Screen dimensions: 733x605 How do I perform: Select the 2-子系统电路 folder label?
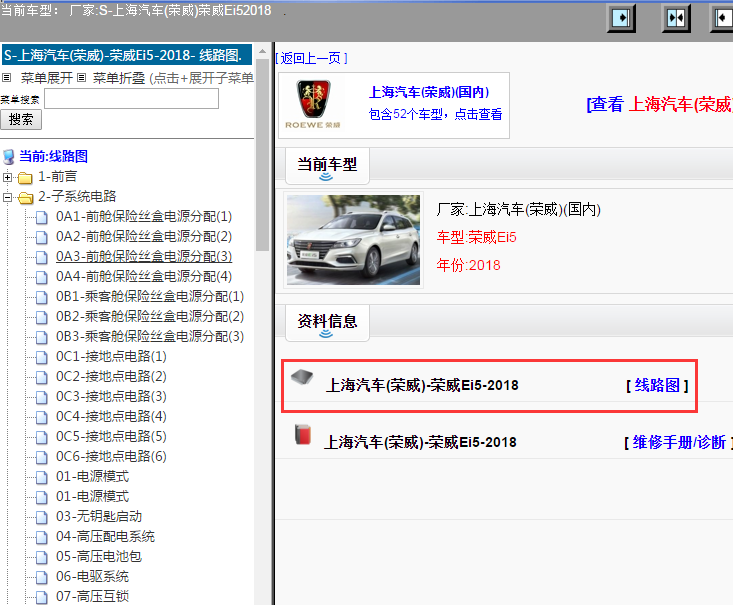coord(77,196)
